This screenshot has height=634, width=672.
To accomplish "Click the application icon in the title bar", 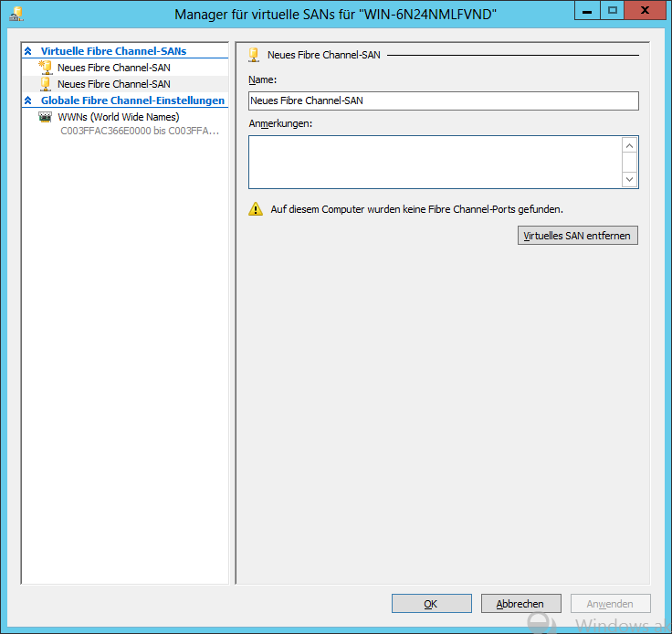I will 16,14.
